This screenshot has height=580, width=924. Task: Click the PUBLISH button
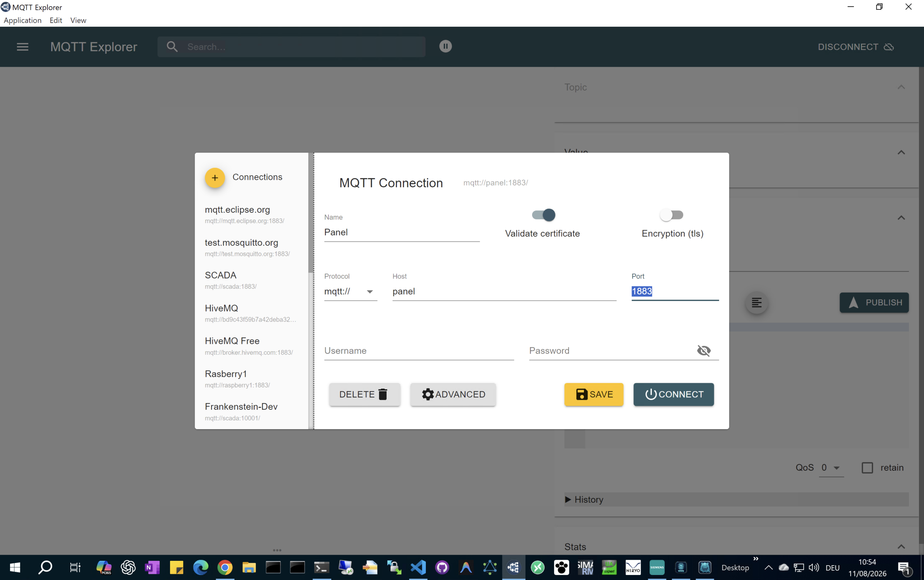pos(874,303)
